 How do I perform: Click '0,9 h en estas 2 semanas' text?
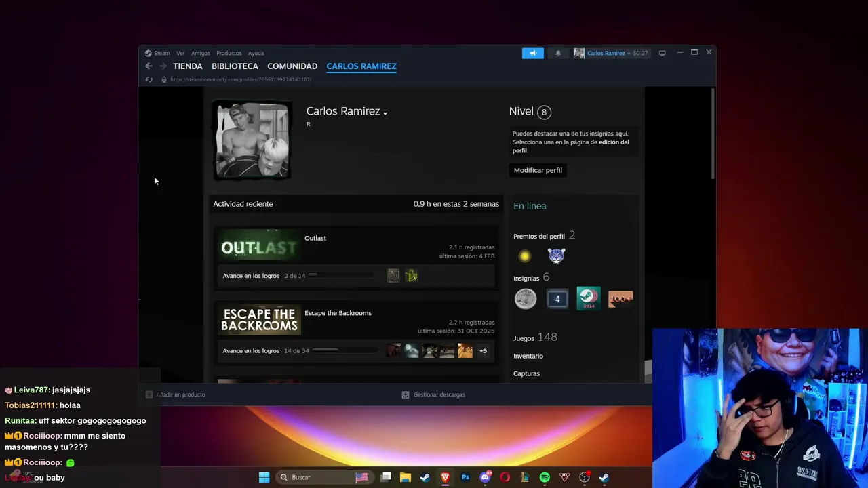[456, 204]
